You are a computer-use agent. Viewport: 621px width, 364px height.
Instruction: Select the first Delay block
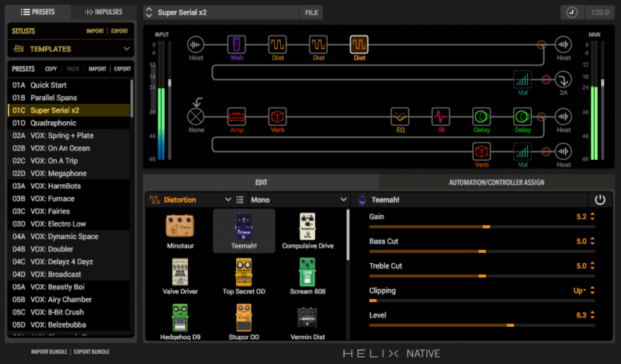(481, 116)
